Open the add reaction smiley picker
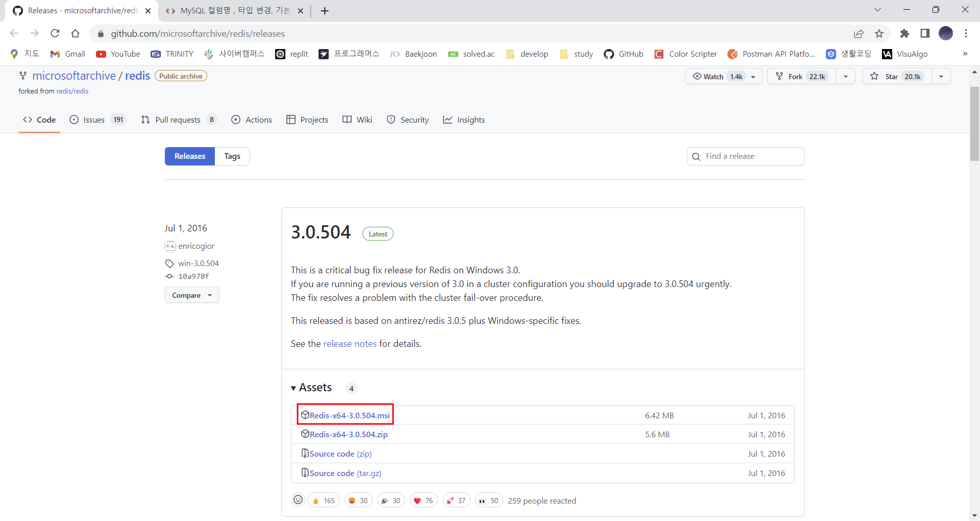Image resolution: width=980 pixels, height=521 pixels. click(x=298, y=500)
